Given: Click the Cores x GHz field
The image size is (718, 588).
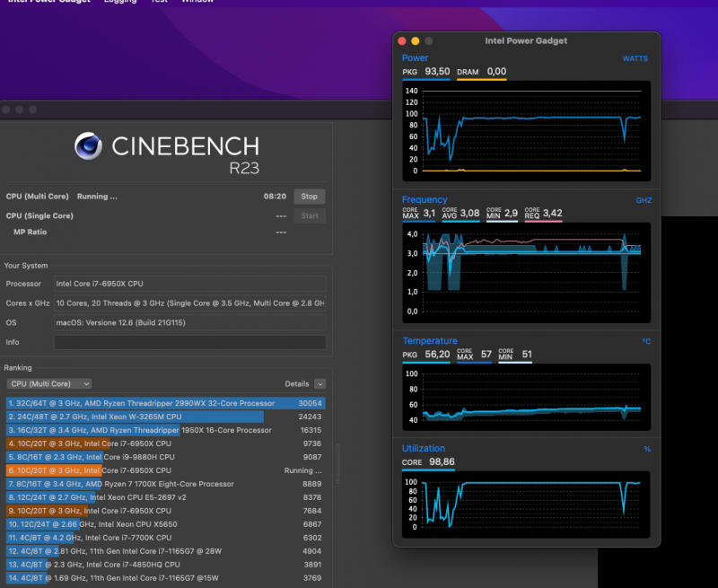Looking at the screenshot, I should pos(189,303).
